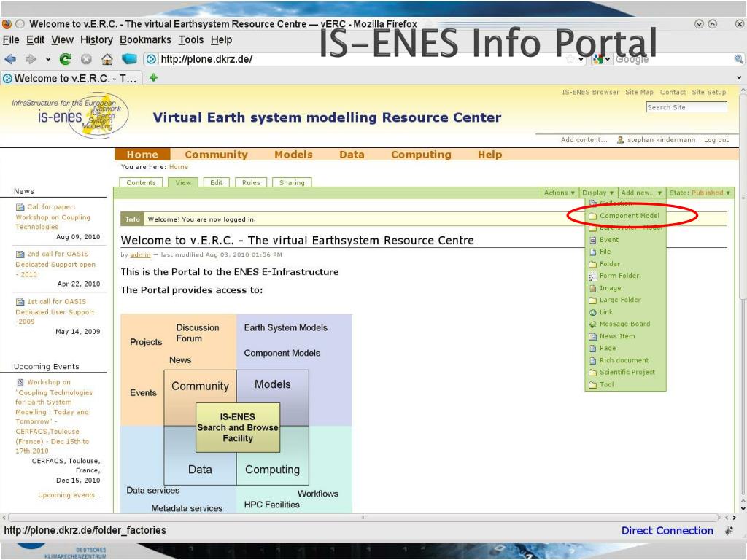
Task: Click the Component Model folder icon
Action: tap(592, 216)
